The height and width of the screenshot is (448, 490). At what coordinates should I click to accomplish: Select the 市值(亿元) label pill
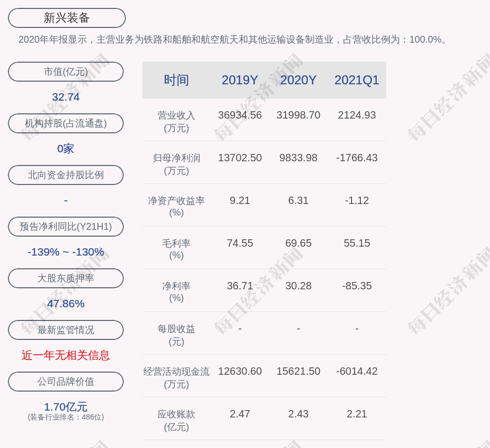click(66, 72)
